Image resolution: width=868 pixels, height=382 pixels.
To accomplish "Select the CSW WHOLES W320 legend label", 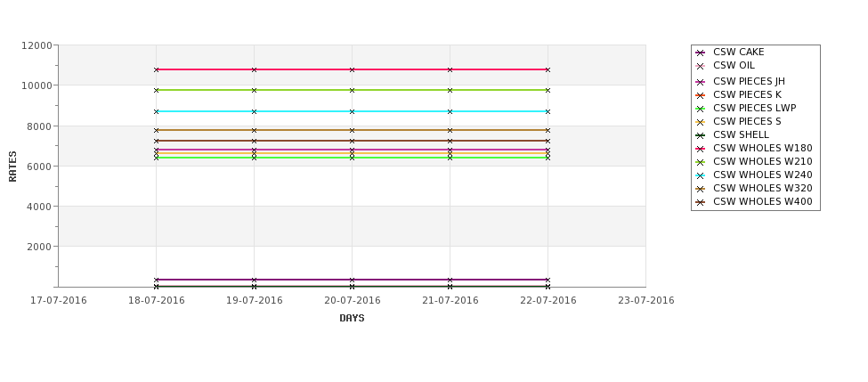I will [762, 189].
